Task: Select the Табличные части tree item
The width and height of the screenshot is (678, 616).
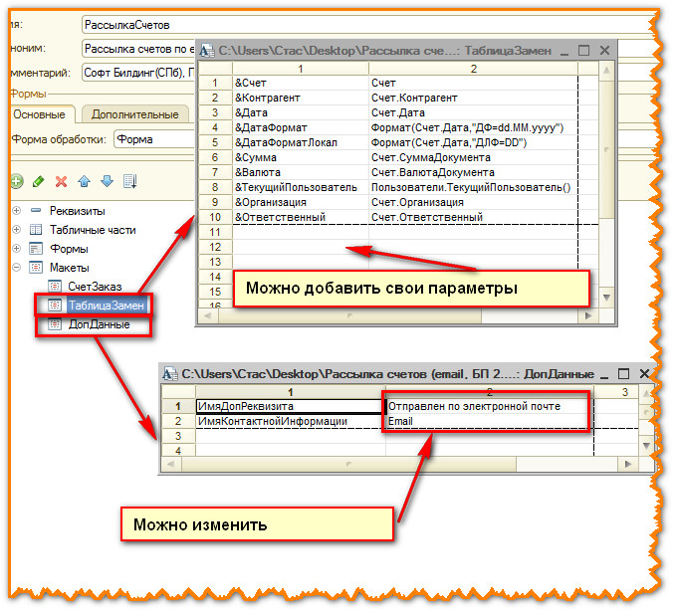Action: tap(93, 231)
